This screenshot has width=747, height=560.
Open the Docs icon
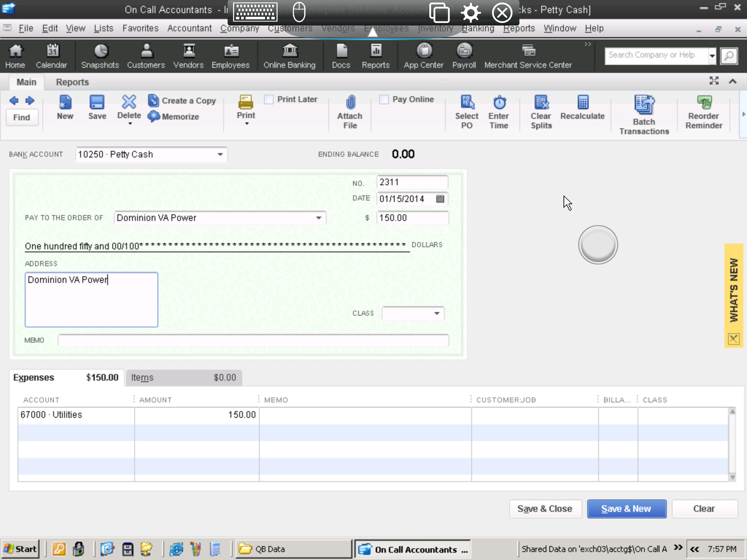tap(341, 55)
